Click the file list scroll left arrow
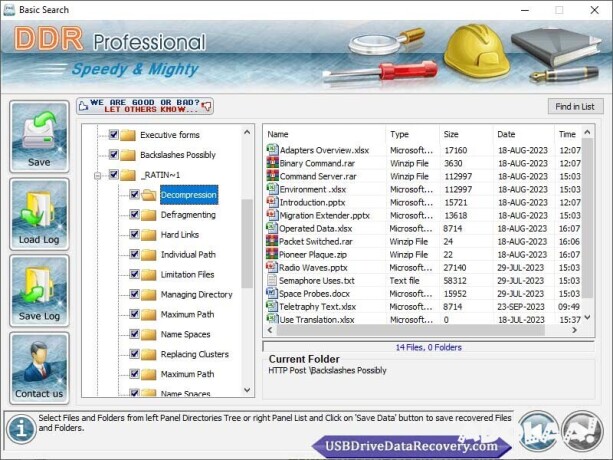Image resolution: width=613 pixels, height=460 pixels. pos(270,330)
